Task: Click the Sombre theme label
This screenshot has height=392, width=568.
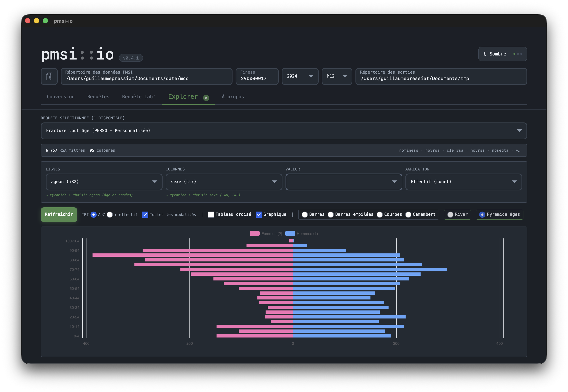Action: pyautogui.click(x=498, y=54)
